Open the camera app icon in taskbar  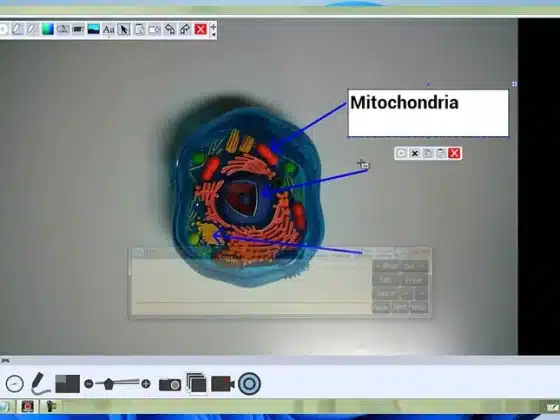pos(51,406)
